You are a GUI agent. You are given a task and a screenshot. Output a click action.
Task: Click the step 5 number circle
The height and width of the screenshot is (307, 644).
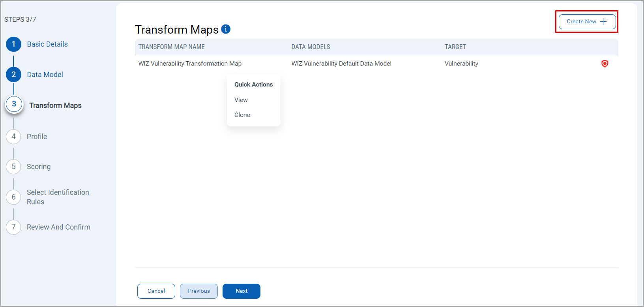14,167
